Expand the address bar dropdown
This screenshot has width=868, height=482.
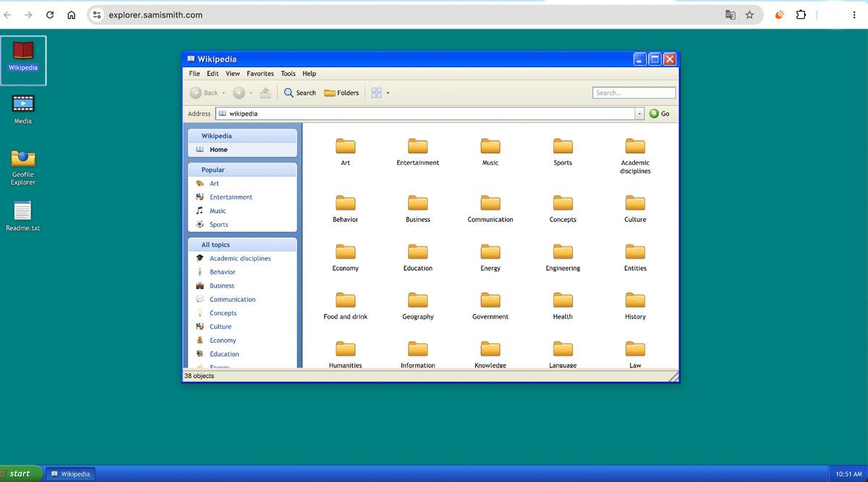pos(639,113)
